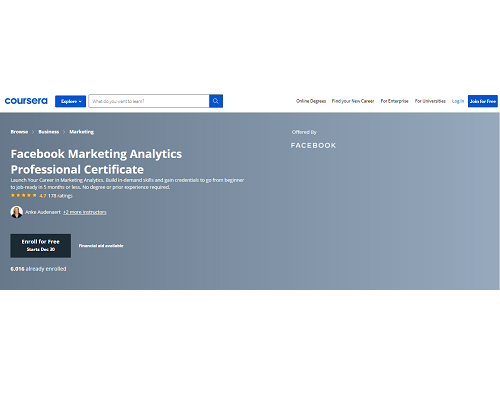Open Find your New Career link
The image size is (500, 400).
(353, 101)
